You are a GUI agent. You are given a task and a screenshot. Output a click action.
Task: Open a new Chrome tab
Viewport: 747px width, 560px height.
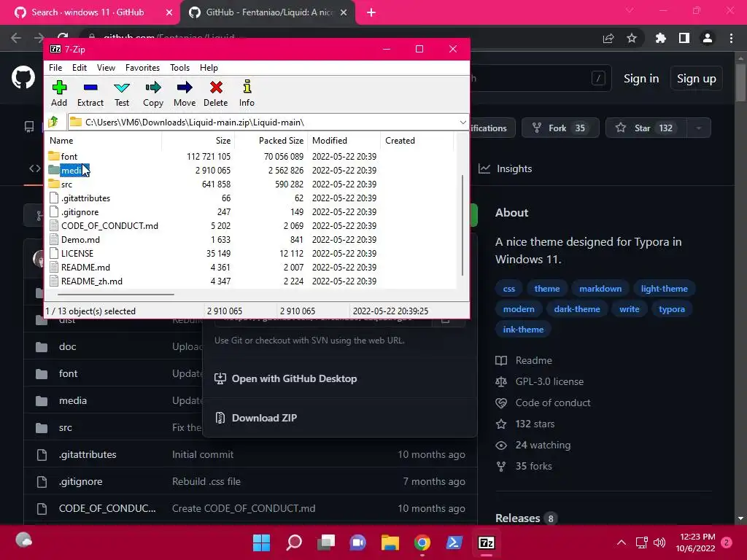tap(371, 13)
